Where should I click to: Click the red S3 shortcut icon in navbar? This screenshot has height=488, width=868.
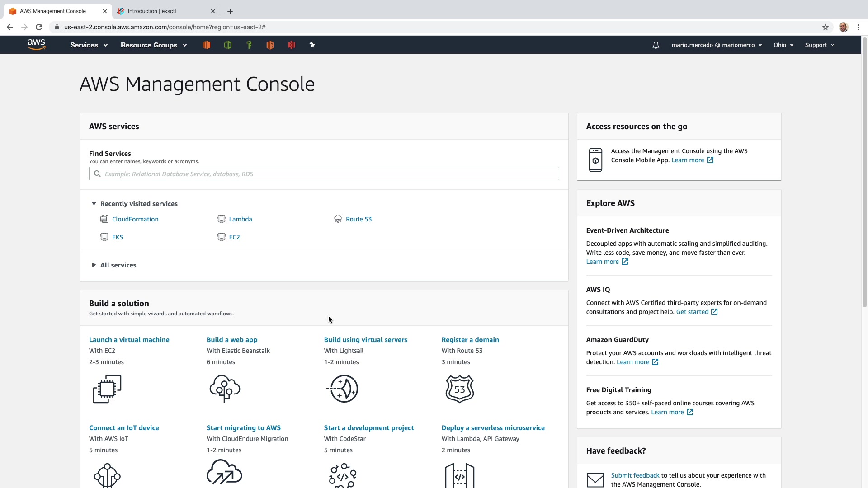click(291, 45)
